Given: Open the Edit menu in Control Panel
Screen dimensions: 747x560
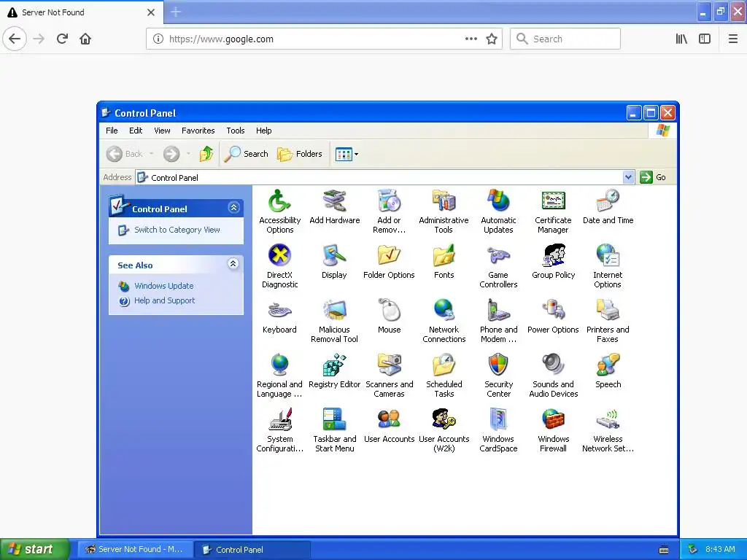Looking at the screenshot, I should [135, 131].
